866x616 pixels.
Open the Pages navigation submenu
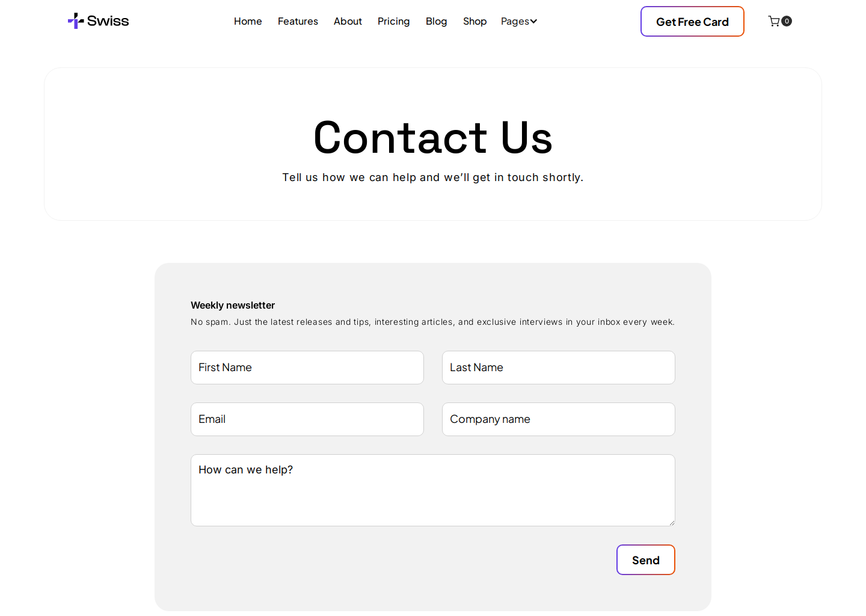(515, 21)
